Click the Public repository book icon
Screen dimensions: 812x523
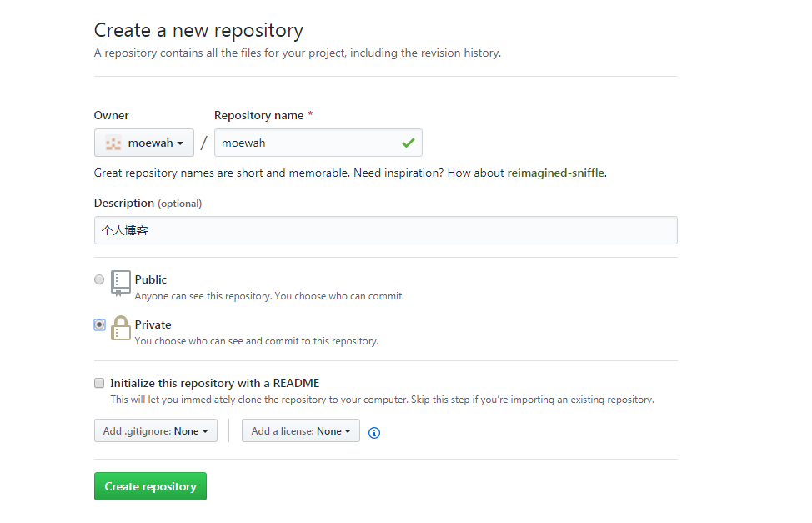point(120,283)
